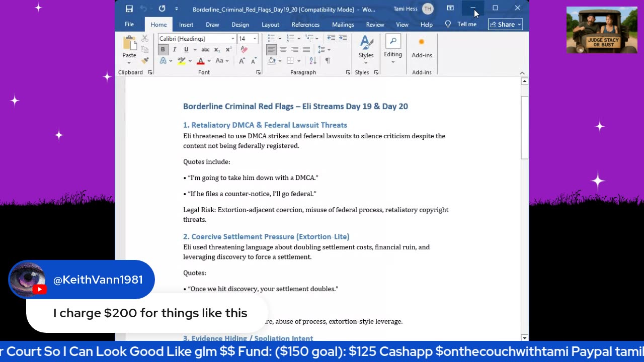Click the Ribbon Display Options icon

point(450,8)
